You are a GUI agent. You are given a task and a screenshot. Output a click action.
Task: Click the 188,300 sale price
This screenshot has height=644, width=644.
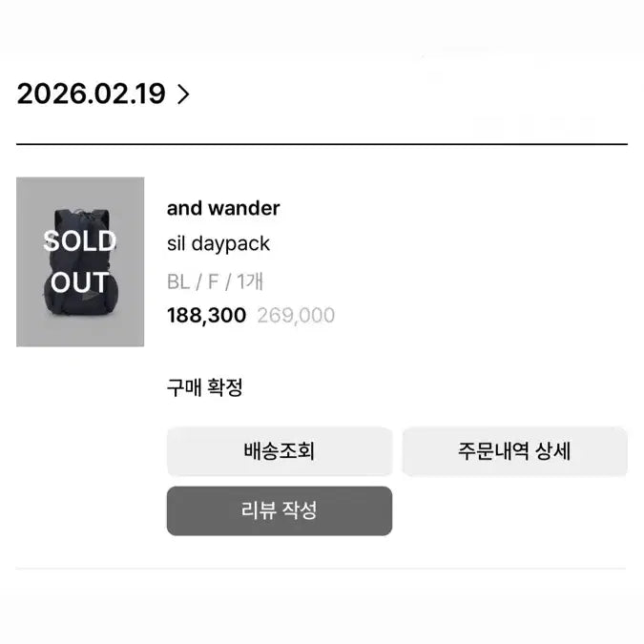[206, 315]
